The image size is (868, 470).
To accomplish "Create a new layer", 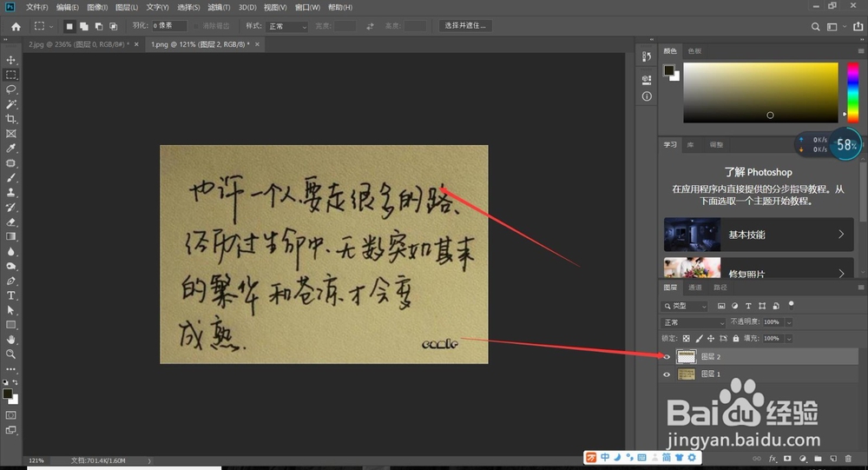I will (833, 459).
